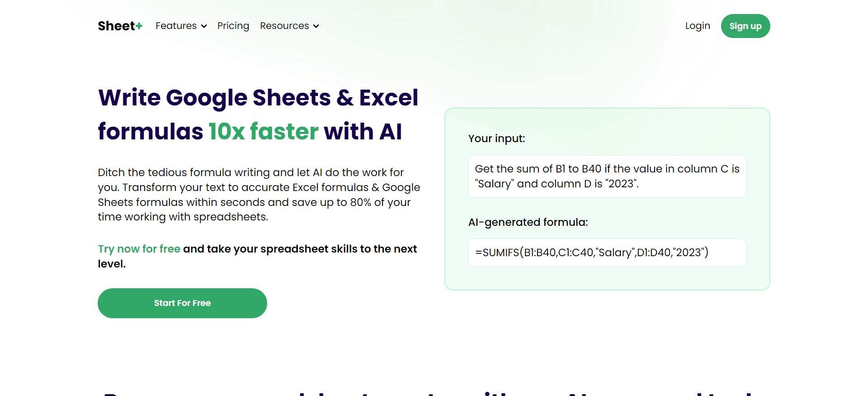The image size is (868, 396).
Task: Click the Features menu label
Action: click(176, 26)
